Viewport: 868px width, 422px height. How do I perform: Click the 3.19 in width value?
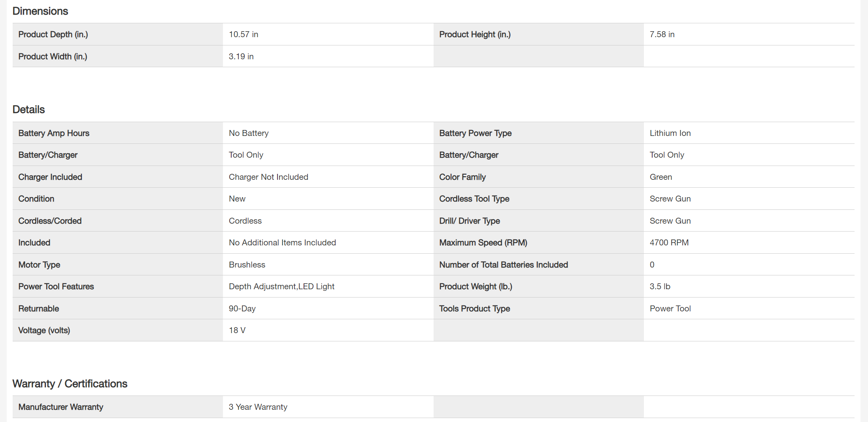241,57
